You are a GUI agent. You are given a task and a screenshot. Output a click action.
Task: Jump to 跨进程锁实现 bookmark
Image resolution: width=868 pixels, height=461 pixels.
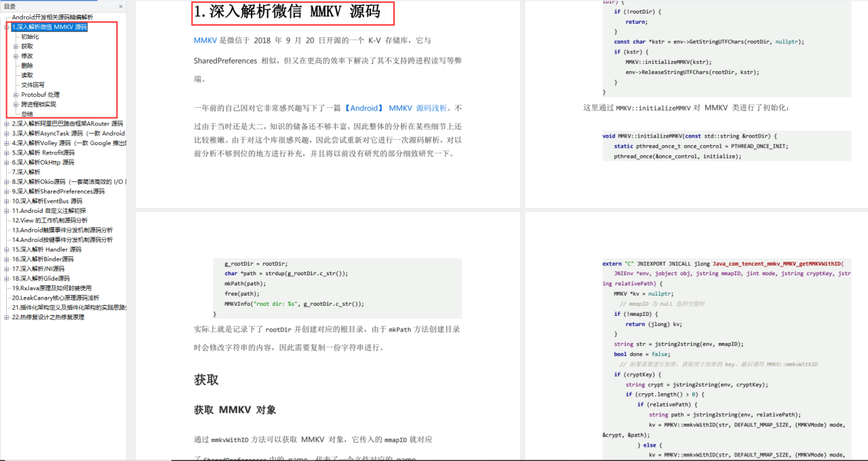(x=38, y=104)
